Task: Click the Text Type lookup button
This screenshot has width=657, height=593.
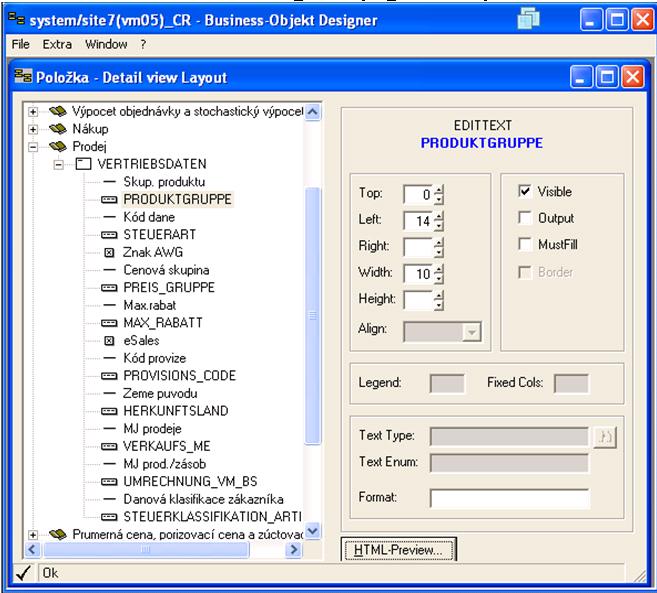Action: point(605,437)
